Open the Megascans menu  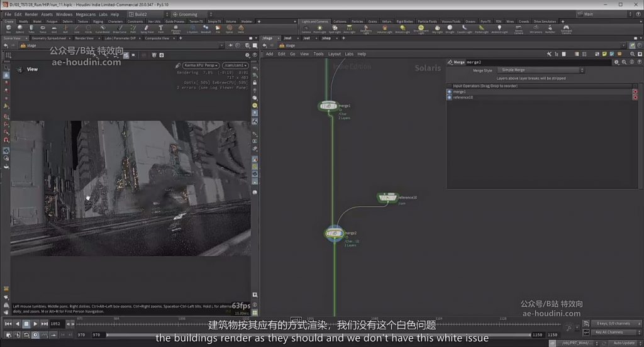[x=86, y=14]
